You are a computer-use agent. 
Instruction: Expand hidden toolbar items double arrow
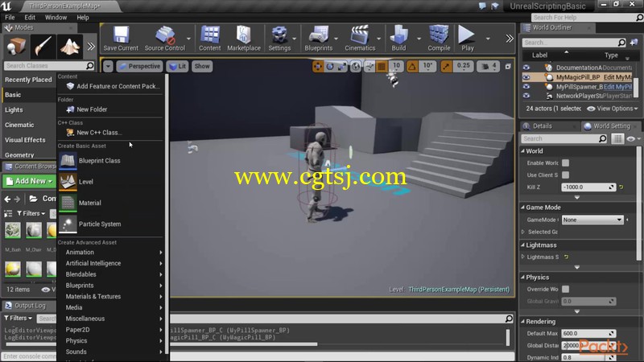coord(510,39)
